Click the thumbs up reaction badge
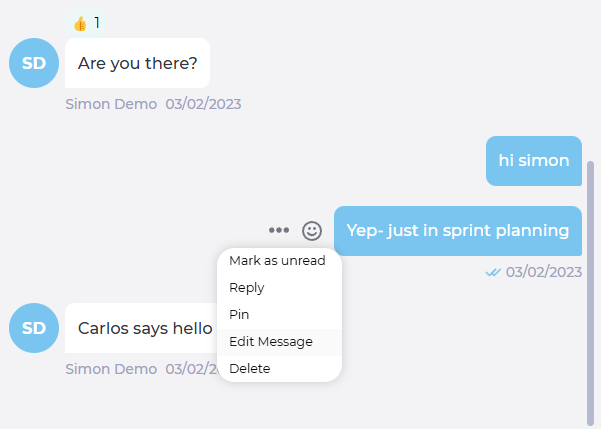Image resolution: width=601 pixels, height=429 pixels. point(85,23)
